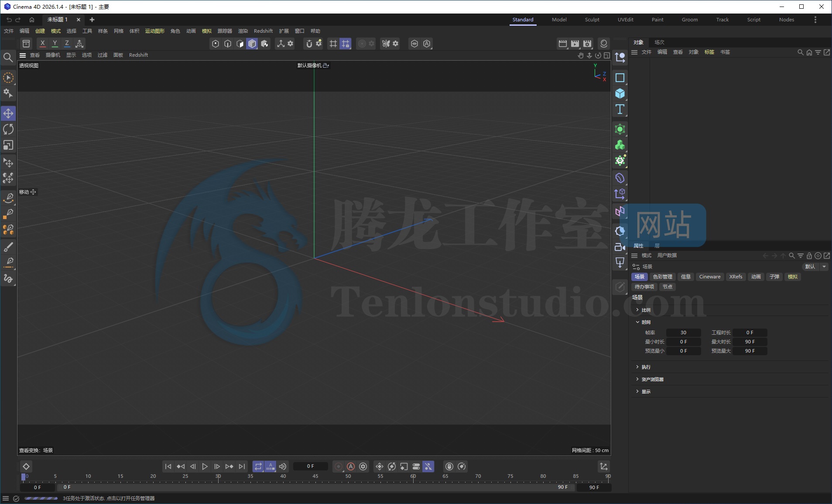Open the search magnifier in left toolbar

tap(8, 57)
